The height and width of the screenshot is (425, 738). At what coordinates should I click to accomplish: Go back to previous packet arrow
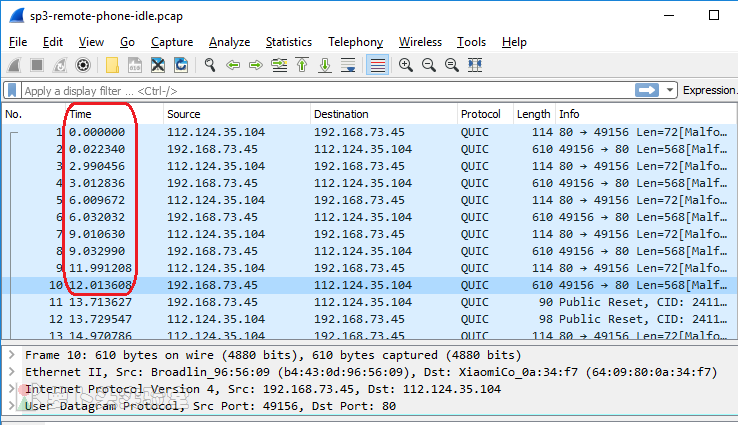point(233,65)
